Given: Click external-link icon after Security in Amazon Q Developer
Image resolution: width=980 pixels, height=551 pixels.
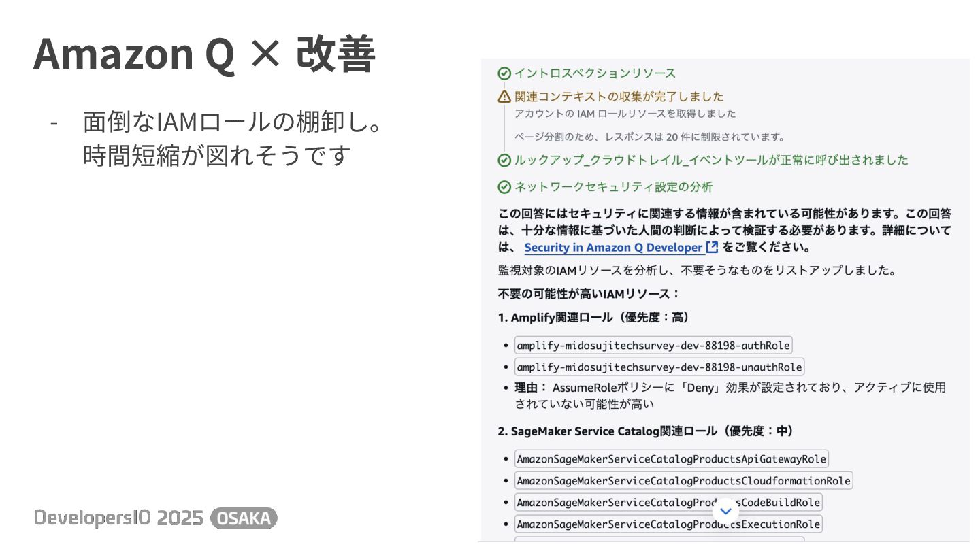Looking at the screenshot, I should click(x=712, y=248).
